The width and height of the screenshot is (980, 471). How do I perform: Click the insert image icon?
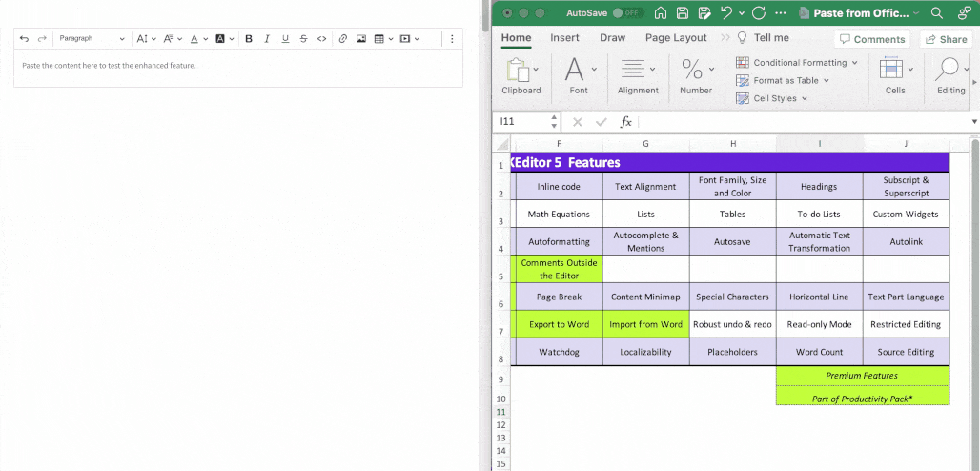[x=361, y=39]
